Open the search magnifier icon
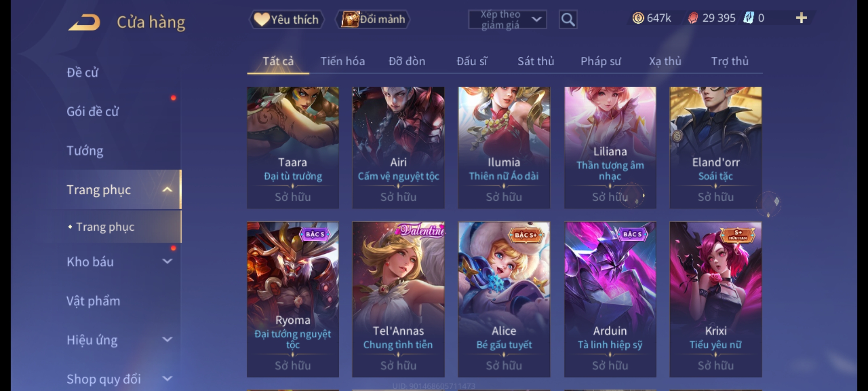Screen dimensions: 868x391 pos(568,20)
